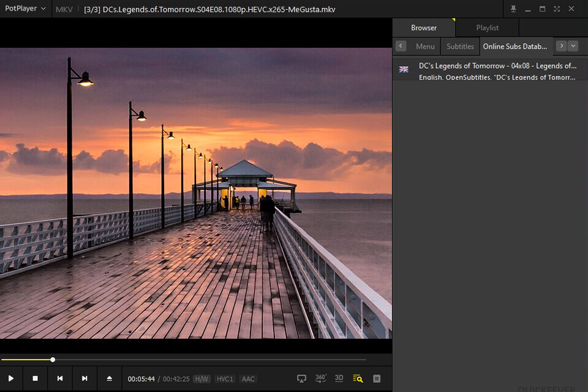Enable 360-degree video mode
The height and width of the screenshot is (392, 588).
pyautogui.click(x=320, y=379)
